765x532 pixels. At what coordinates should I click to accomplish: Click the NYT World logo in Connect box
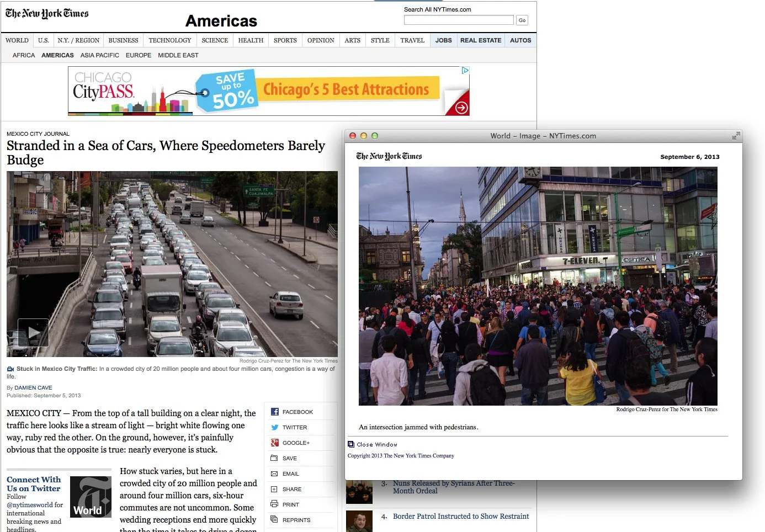click(90, 496)
